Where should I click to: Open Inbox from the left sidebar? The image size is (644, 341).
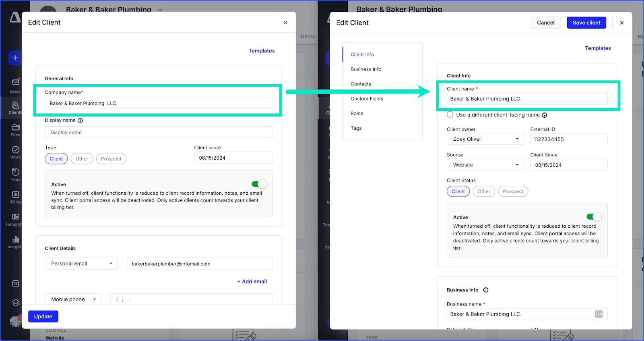[x=15, y=85]
